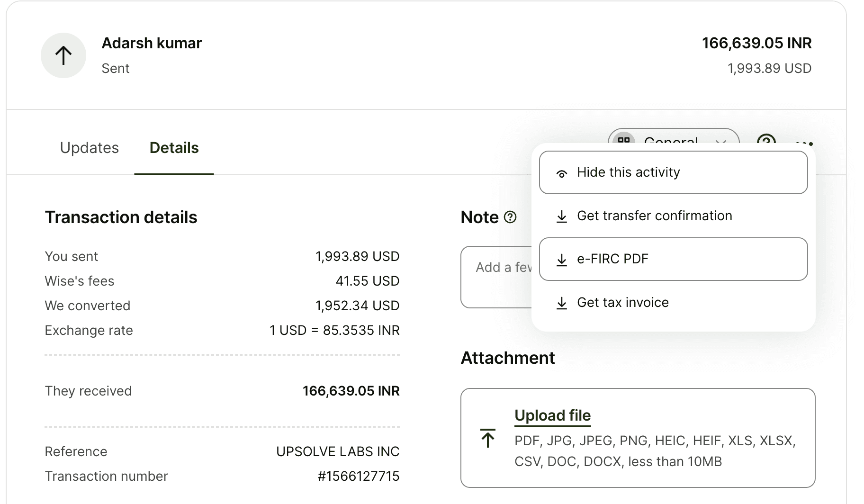Open the Updates tab

pos(89,148)
